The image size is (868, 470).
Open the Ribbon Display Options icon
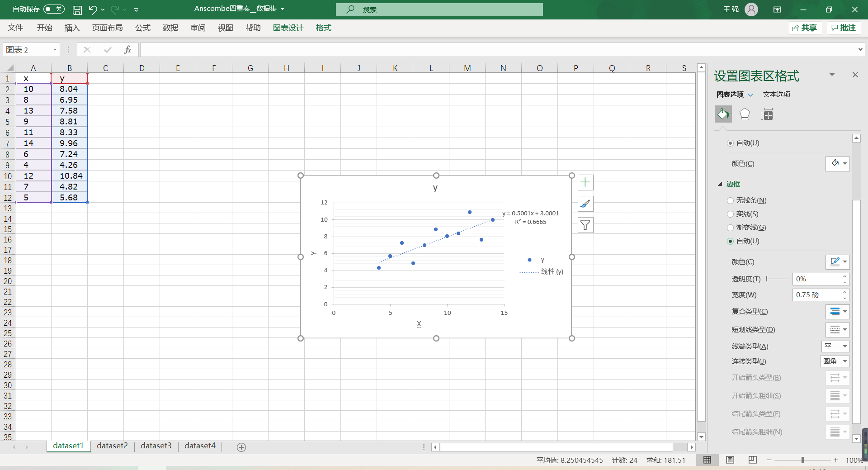click(778, 9)
